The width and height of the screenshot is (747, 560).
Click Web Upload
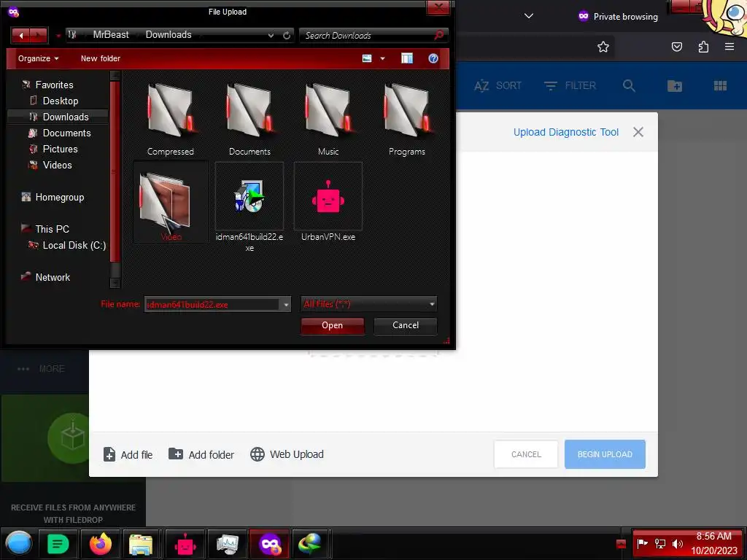click(287, 454)
